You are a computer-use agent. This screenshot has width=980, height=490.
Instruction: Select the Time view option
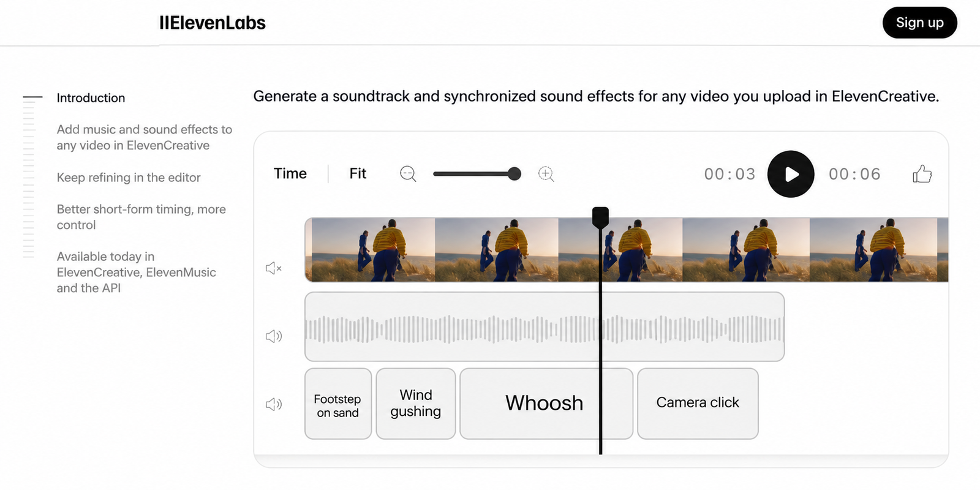pyautogui.click(x=290, y=174)
